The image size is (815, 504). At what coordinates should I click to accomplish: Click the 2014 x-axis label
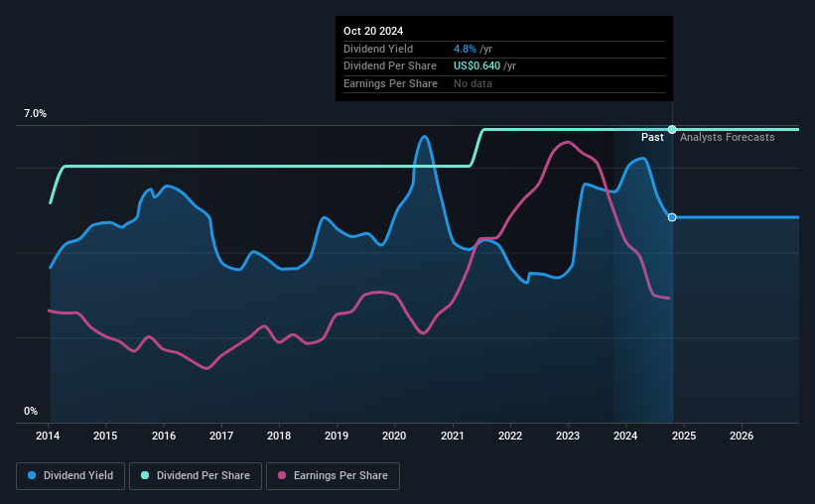click(48, 436)
